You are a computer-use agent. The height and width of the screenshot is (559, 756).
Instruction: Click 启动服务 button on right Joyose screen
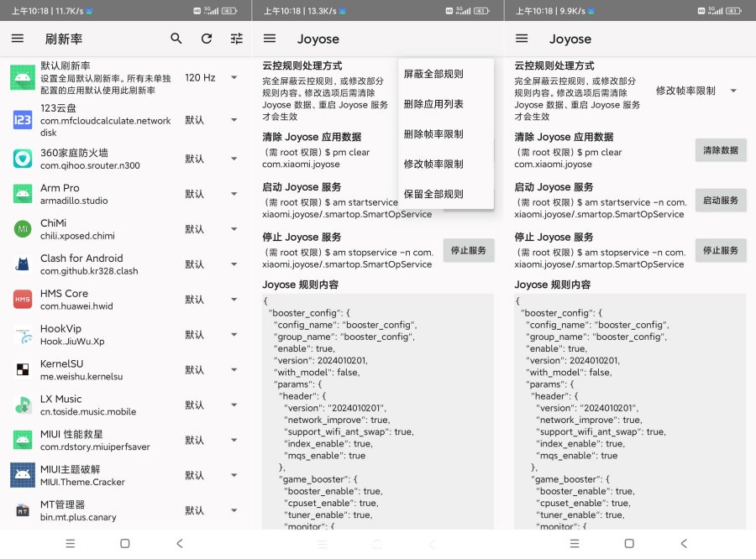[721, 201]
